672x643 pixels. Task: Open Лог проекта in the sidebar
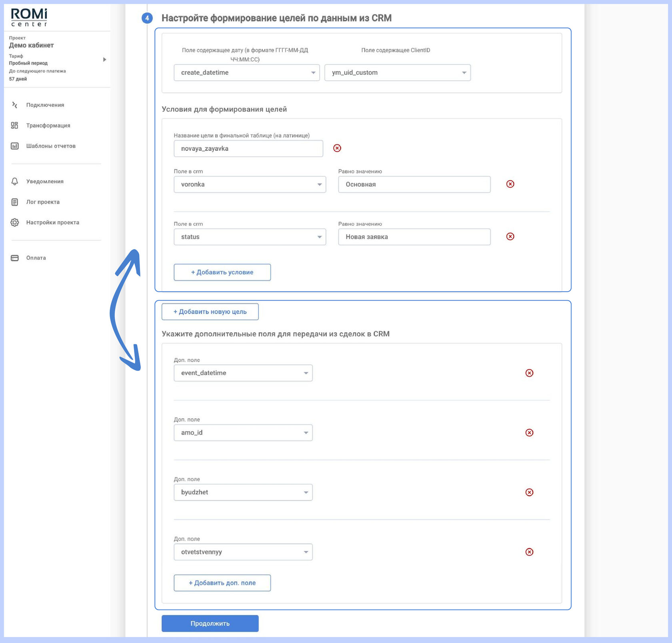click(x=43, y=202)
